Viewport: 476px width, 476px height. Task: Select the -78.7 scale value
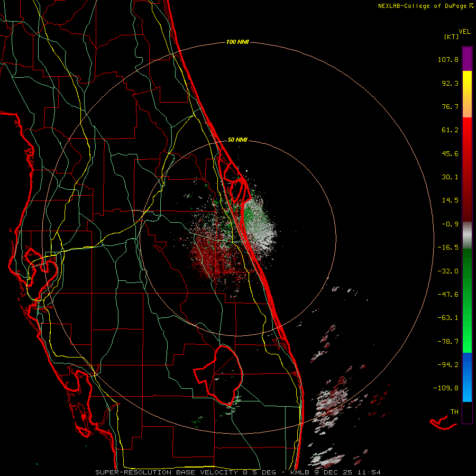click(448, 342)
